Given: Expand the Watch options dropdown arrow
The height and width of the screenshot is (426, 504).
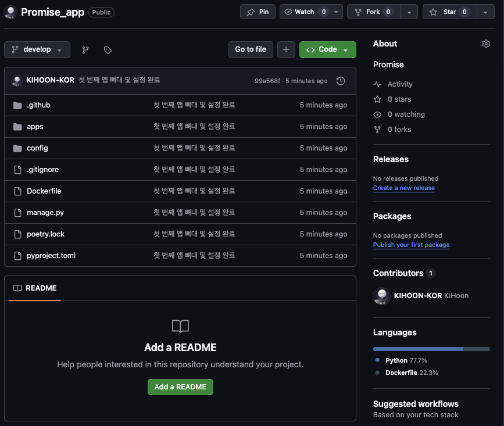Looking at the screenshot, I should click(x=336, y=12).
